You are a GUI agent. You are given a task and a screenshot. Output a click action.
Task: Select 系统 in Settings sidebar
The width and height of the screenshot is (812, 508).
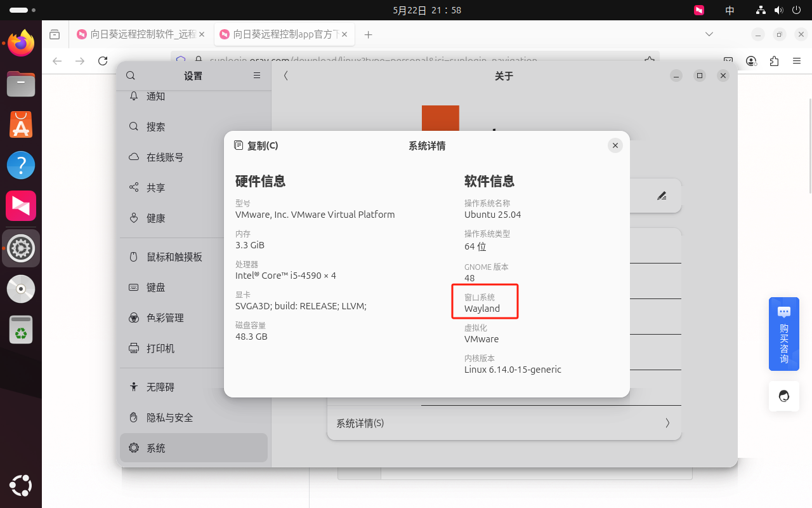[x=193, y=448]
